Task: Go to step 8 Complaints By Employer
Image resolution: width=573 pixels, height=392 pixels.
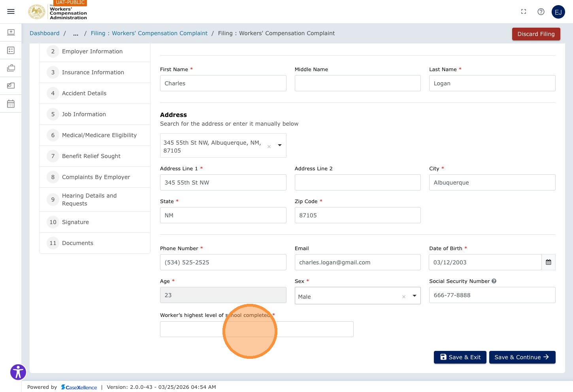Action: coord(95,177)
